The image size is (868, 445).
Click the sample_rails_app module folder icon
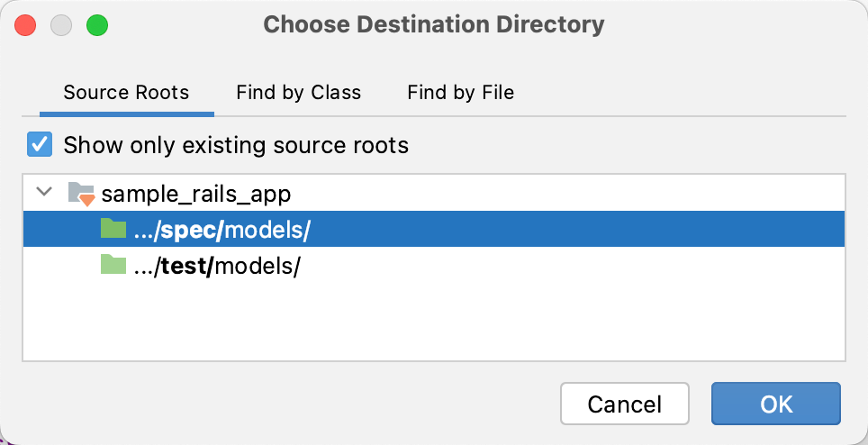(x=81, y=193)
